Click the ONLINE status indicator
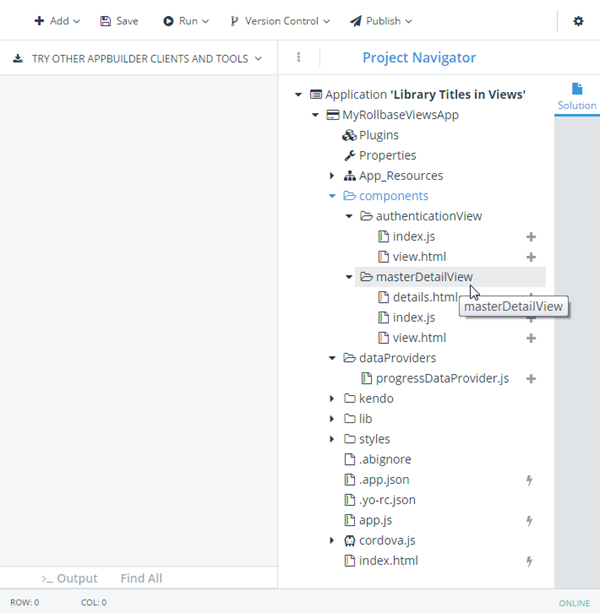Viewport: 600px width, 613px height. tap(574, 603)
